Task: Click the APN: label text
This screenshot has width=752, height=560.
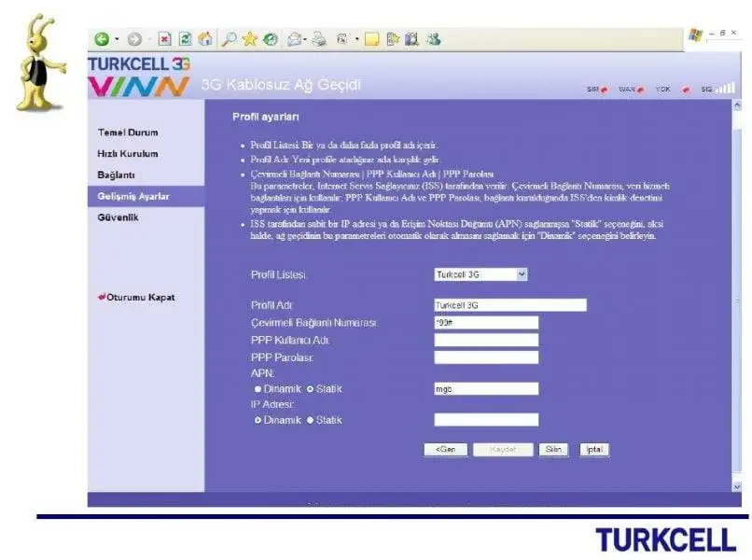Action: [262, 373]
